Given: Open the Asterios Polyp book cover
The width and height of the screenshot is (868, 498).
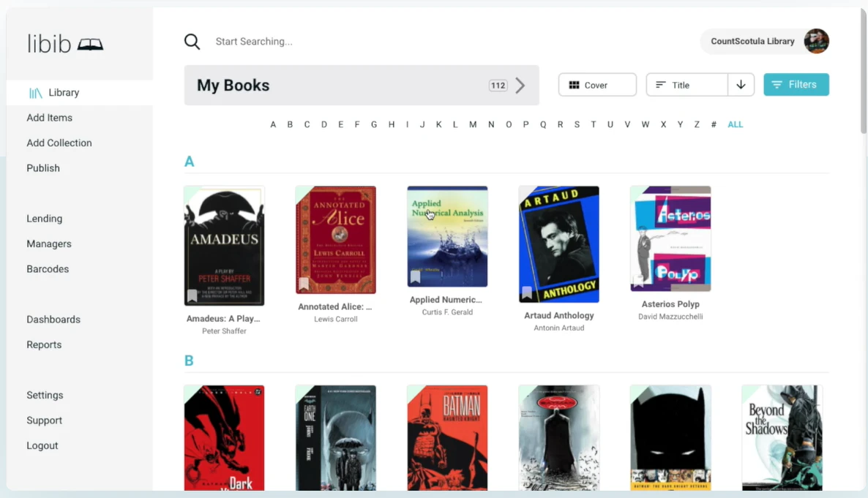Looking at the screenshot, I should [x=670, y=238].
